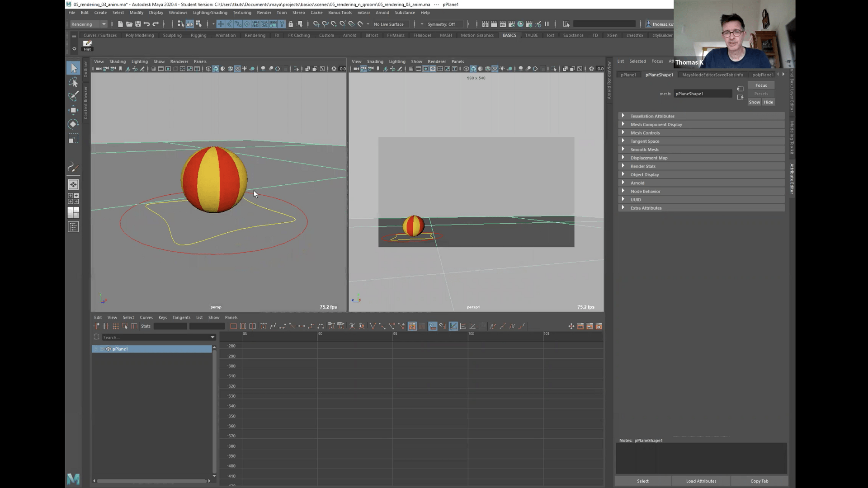Image resolution: width=868 pixels, height=488 pixels.
Task: Click the Load Attributes button
Action: pos(701,481)
